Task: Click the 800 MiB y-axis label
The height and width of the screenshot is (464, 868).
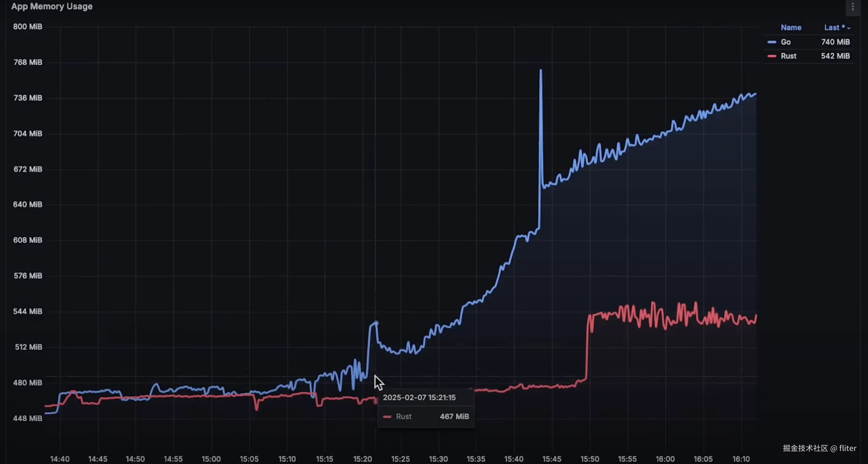Action: pyautogui.click(x=28, y=27)
